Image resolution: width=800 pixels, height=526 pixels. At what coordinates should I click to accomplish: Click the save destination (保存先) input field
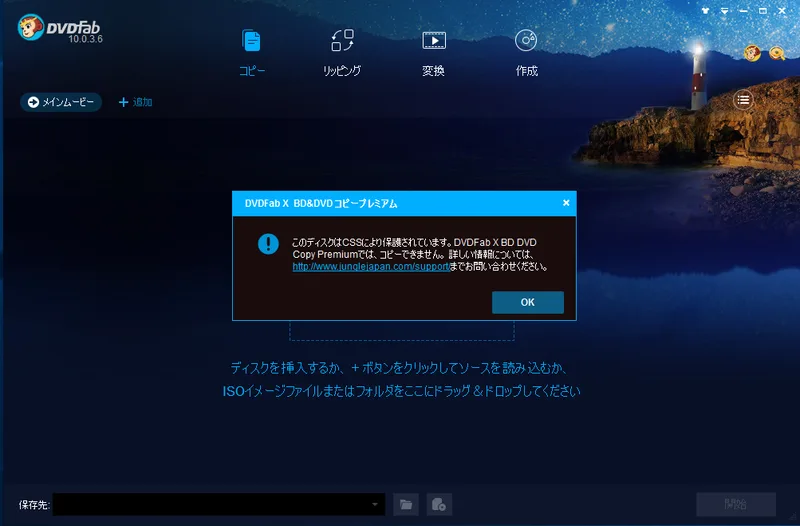(x=219, y=505)
